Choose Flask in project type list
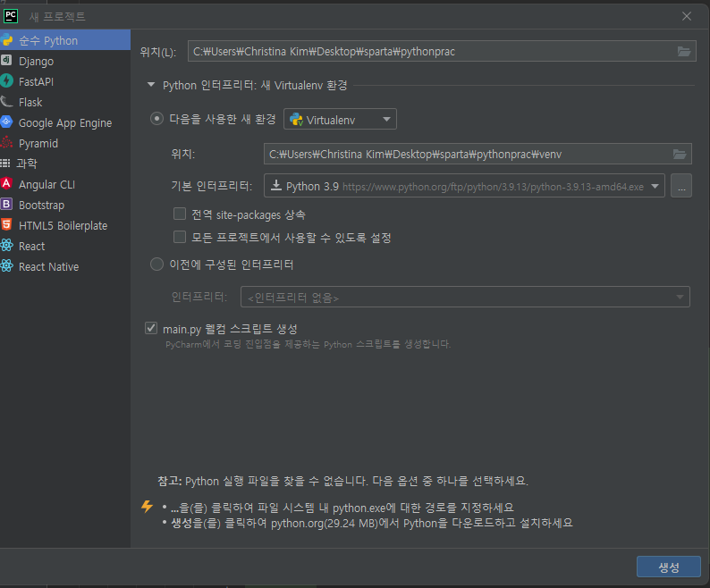 pos(30,102)
